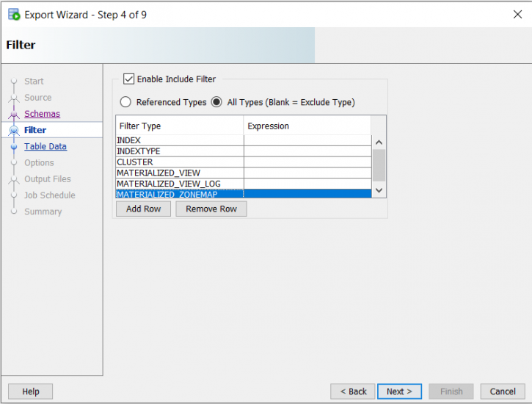Go Back to the previous wizard step

(352, 392)
